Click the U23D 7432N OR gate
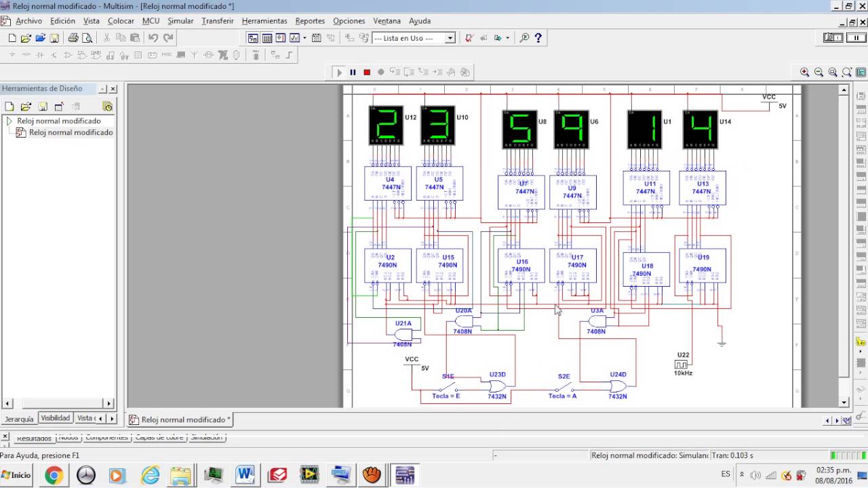Image resolution: width=868 pixels, height=488 pixels. click(x=497, y=386)
